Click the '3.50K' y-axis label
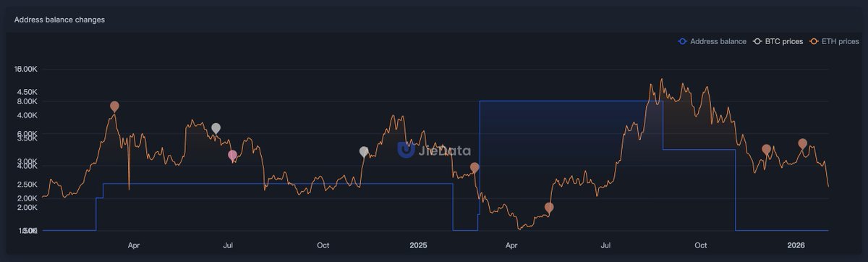868x262 pixels. tap(27, 138)
